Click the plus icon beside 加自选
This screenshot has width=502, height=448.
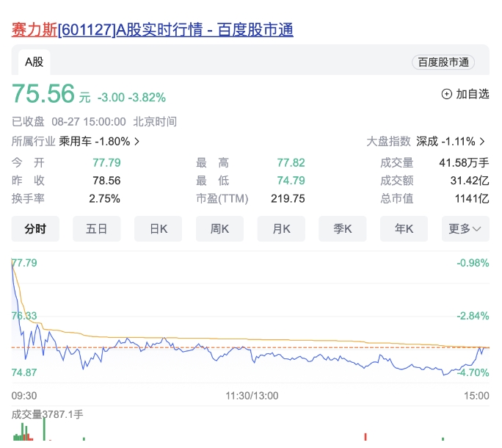[447, 94]
